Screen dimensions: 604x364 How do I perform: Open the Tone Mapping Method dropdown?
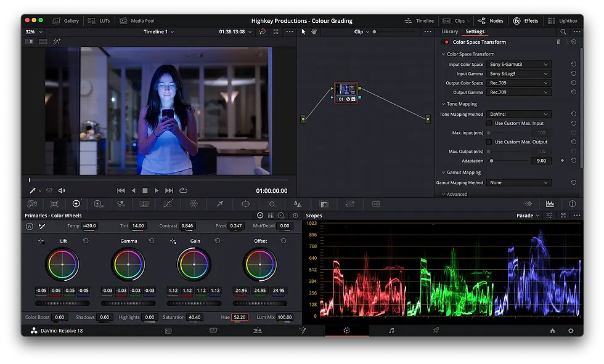[x=518, y=114]
